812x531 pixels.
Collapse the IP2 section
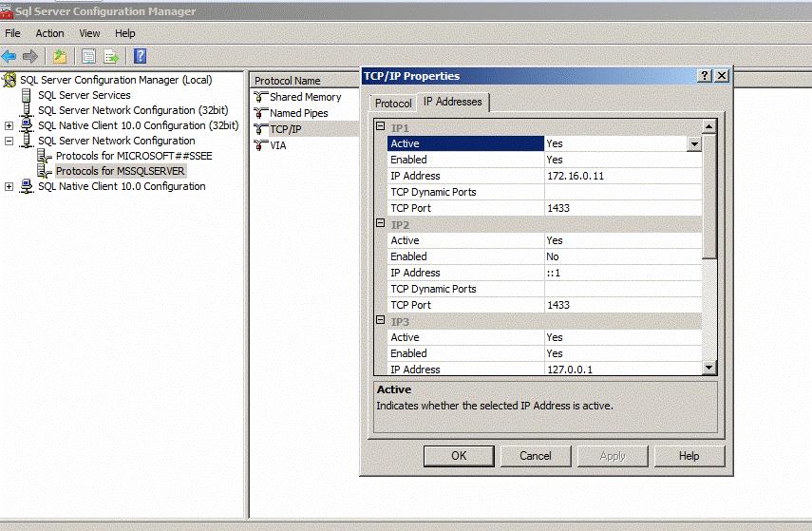click(x=380, y=223)
